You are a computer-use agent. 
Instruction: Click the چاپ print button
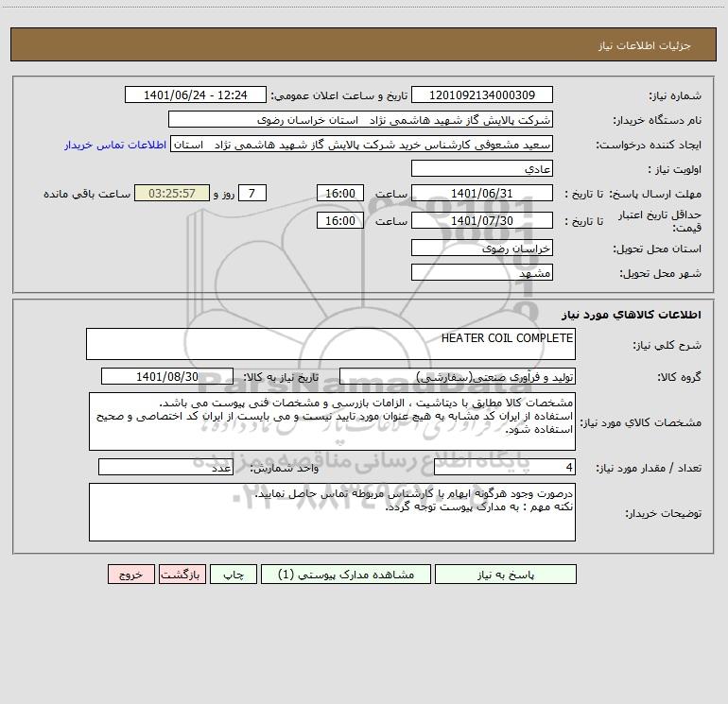(234, 574)
